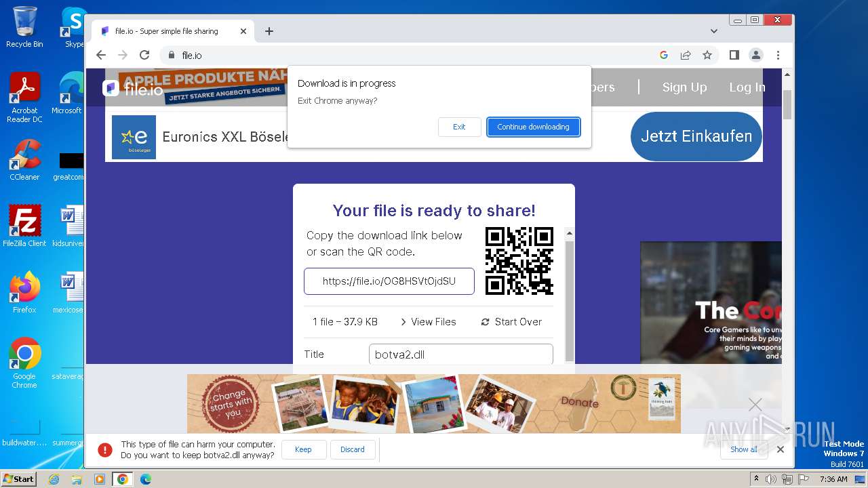Click File Explorer taskbar icon
This screenshot has width=868, height=488.
(77, 479)
